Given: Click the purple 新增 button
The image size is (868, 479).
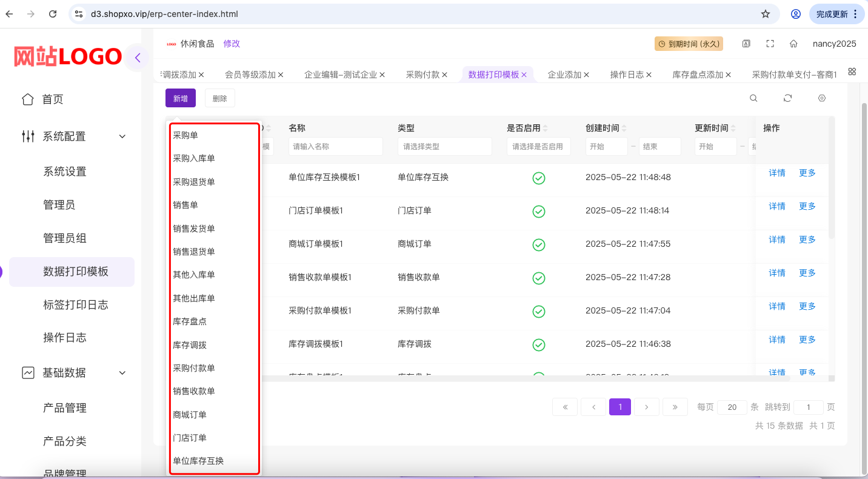Looking at the screenshot, I should coord(181,98).
